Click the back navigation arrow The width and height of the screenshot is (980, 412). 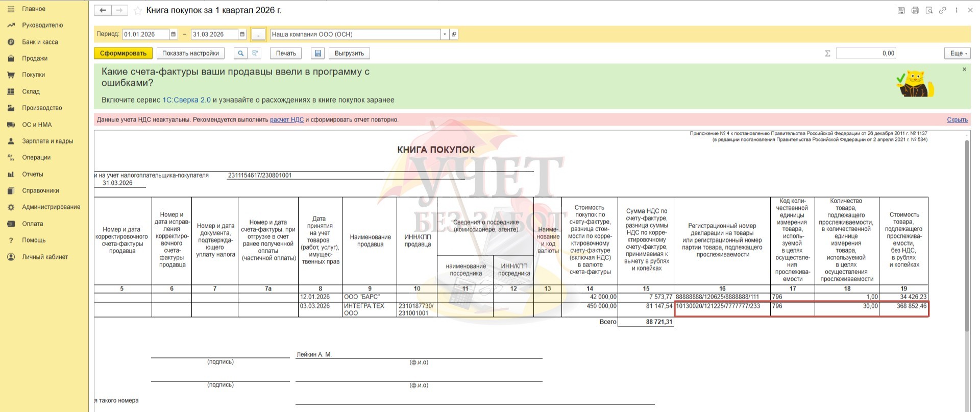click(x=103, y=10)
